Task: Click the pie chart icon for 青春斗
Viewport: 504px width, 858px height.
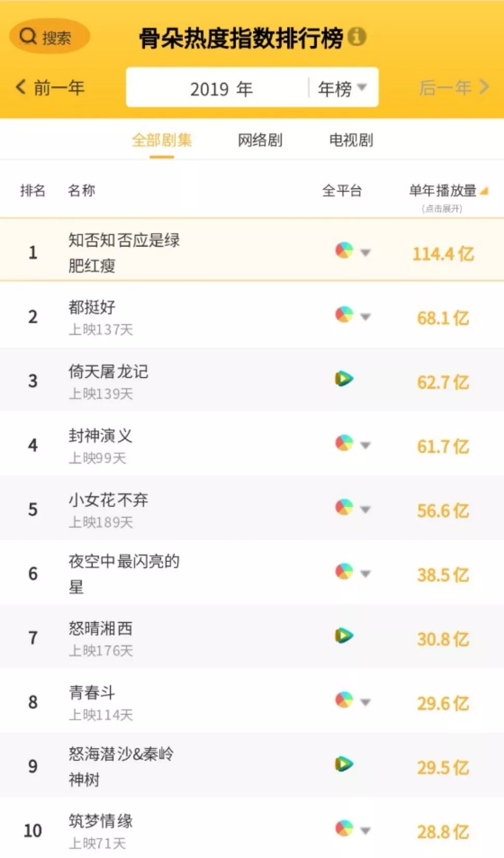Action: click(344, 700)
